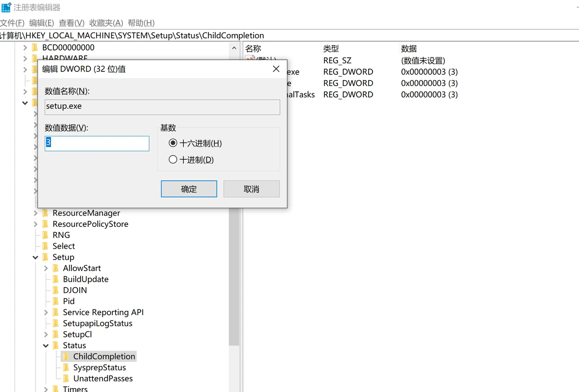
Task: Click the ResourceManager folder icon
Action: tap(46, 213)
